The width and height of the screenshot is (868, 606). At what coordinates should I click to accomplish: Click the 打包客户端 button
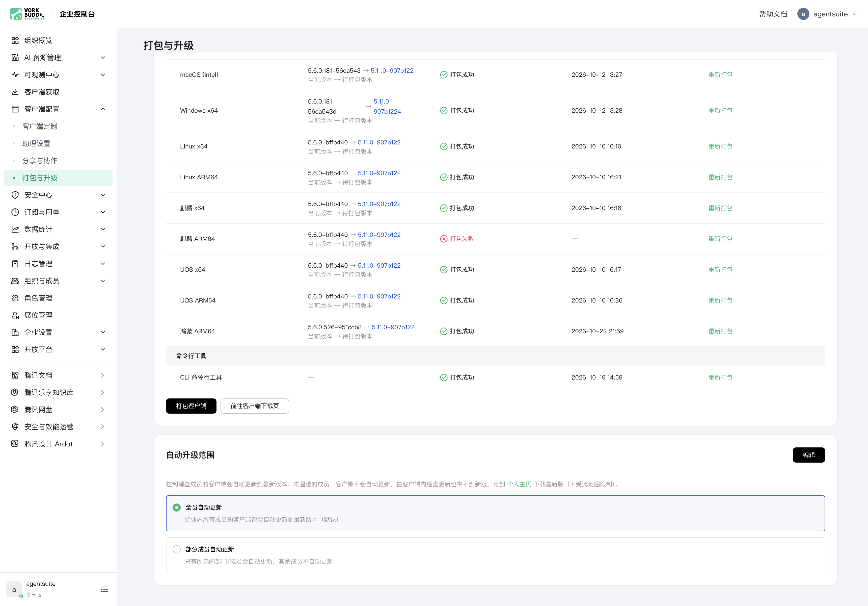click(x=191, y=406)
